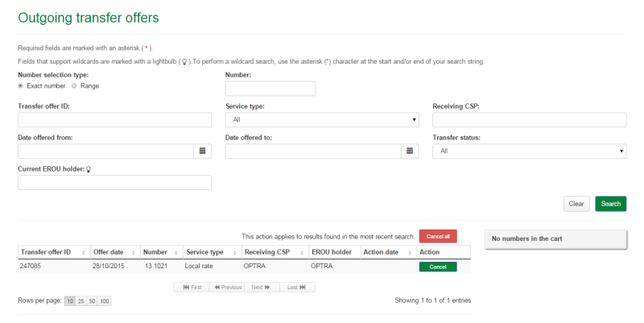Focus the Number input field

[270, 89]
